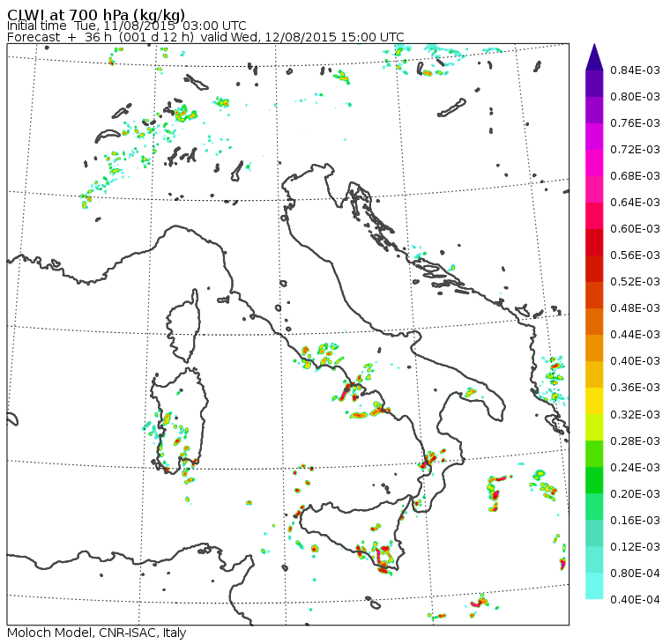Click the "Moloch Model, CNR-ISAC, Italy" footer text
Viewport: 670px width, 644px height.
pos(97,633)
